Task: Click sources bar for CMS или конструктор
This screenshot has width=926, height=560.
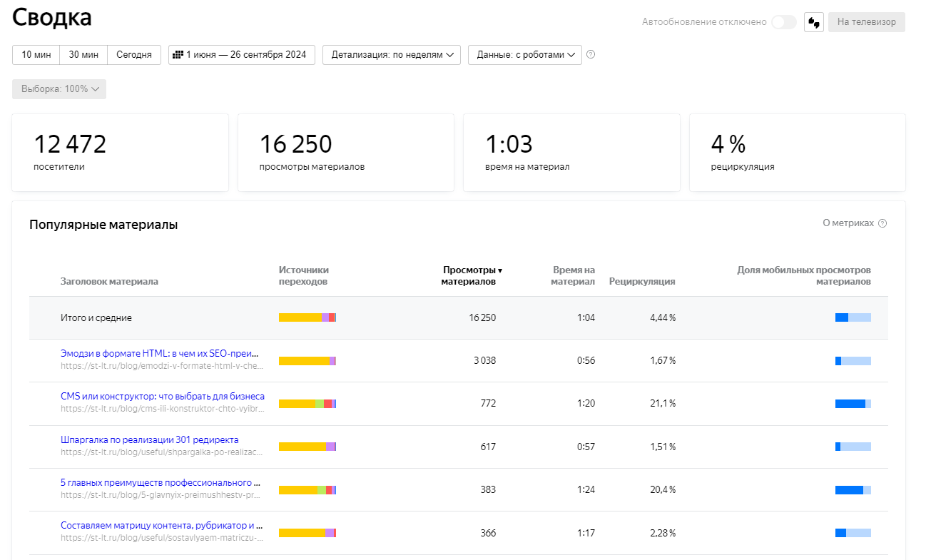Action: click(307, 404)
